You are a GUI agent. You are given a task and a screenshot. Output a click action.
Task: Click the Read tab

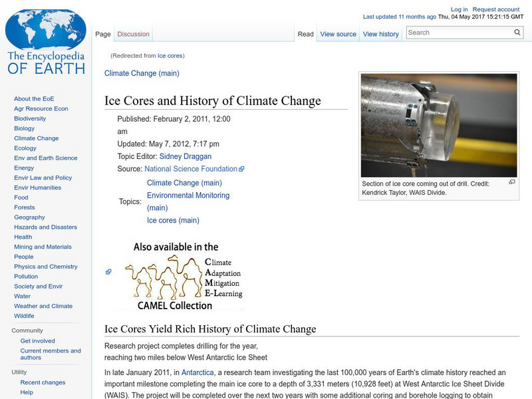pyautogui.click(x=305, y=34)
